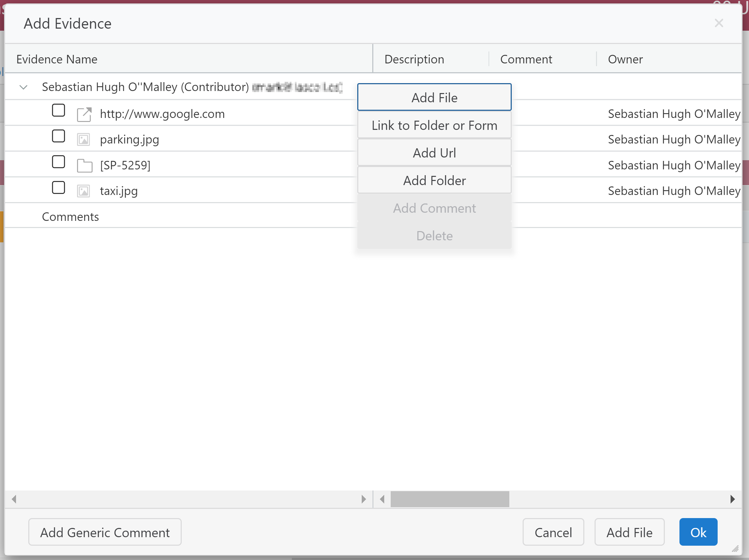The width and height of the screenshot is (749, 560).
Task: Select Link to Folder or Form
Action: pos(434,125)
